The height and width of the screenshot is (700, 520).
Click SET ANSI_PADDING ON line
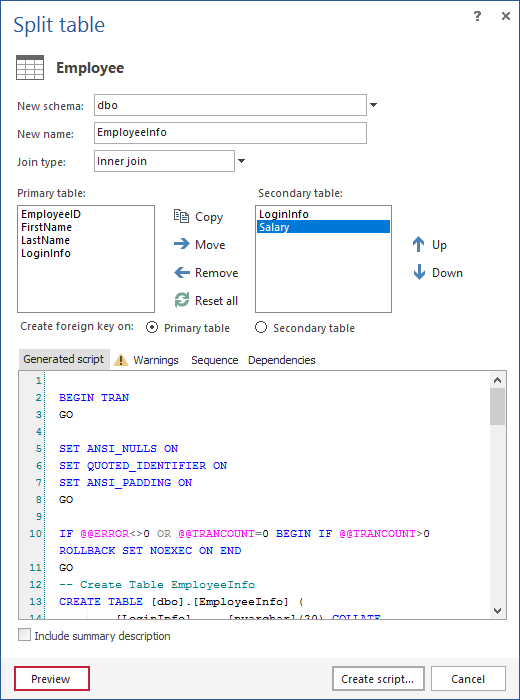click(x=125, y=483)
